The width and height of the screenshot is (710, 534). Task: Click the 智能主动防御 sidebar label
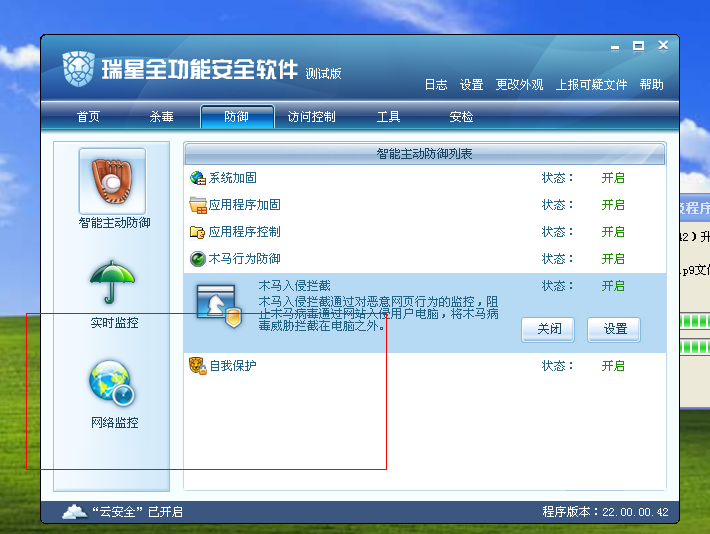pos(114,223)
